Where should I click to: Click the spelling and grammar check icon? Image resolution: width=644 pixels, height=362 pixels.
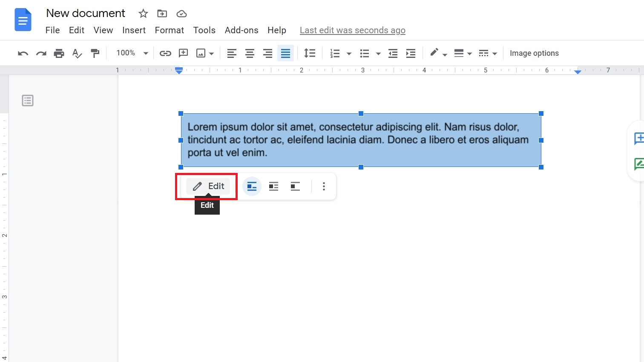point(77,53)
